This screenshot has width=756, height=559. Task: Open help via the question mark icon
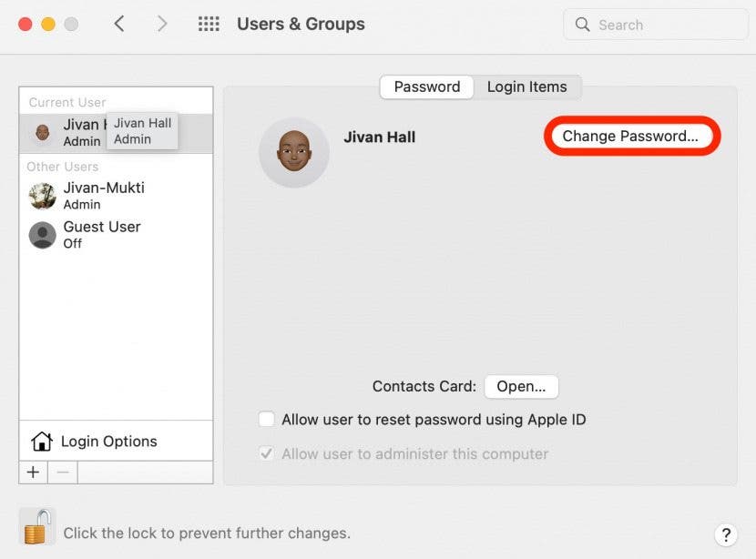point(726,534)
